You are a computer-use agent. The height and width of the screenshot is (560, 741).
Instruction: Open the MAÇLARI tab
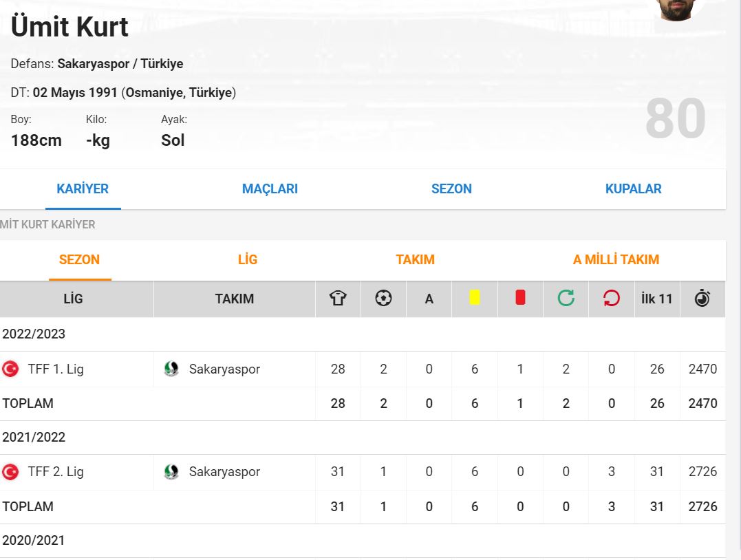tap(270, 189)
